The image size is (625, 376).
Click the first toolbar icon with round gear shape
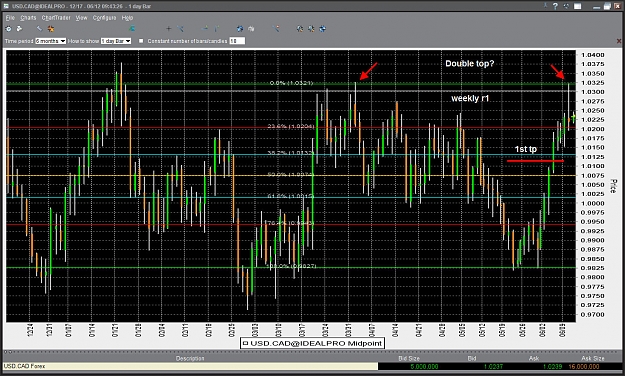pyautogui.click(x=8, y=29)
